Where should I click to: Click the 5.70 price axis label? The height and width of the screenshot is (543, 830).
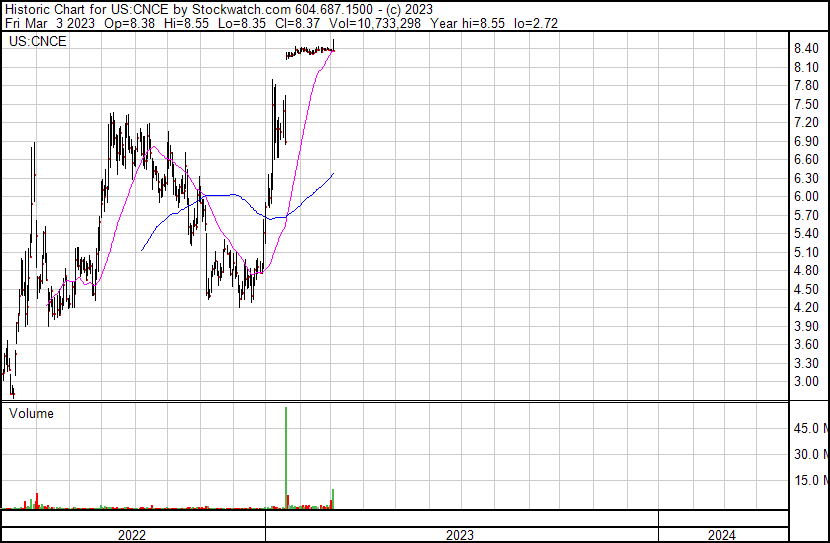click(806, 215)
